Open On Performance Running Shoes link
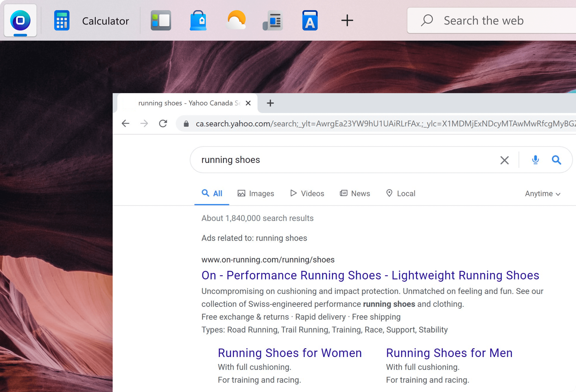Screen dimensions: 576x392 click(370, 275)
